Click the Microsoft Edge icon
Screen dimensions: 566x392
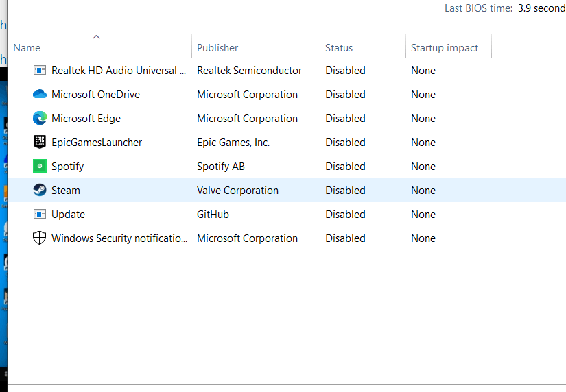[40, 119]
